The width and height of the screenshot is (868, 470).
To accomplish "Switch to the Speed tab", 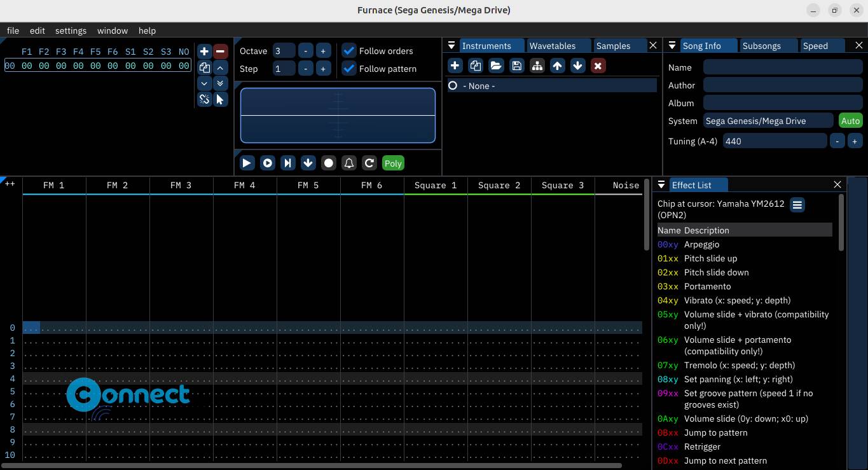I will [x=822, y=46].
